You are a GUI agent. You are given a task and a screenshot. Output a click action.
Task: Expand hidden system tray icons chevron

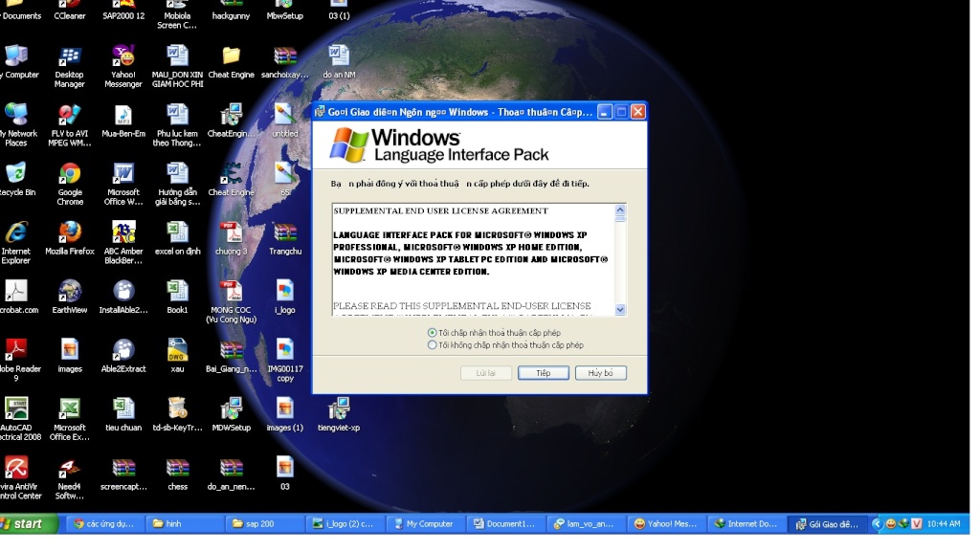pyautogui.click(x=877, y=523)
